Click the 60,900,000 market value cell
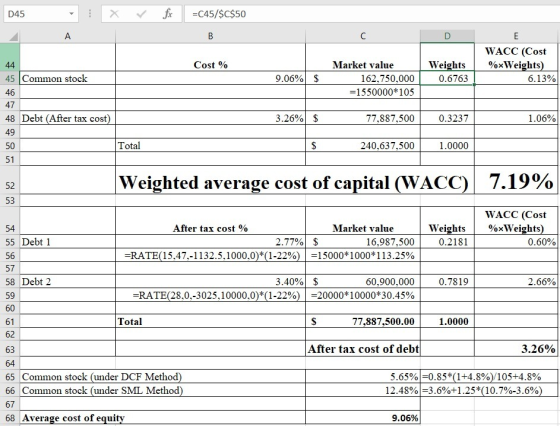 tap(363, 282)
